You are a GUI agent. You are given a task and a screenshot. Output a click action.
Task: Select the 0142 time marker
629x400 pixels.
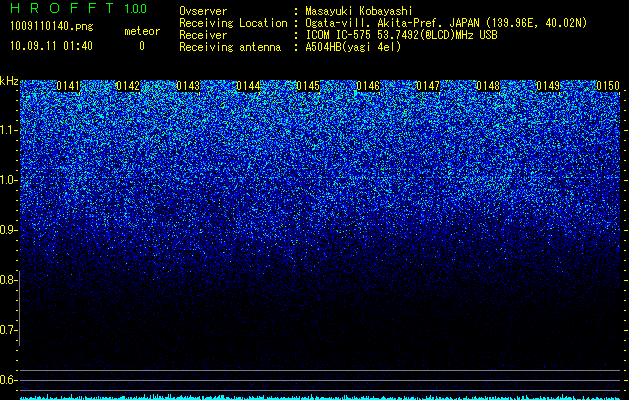(x=128, y=86)
